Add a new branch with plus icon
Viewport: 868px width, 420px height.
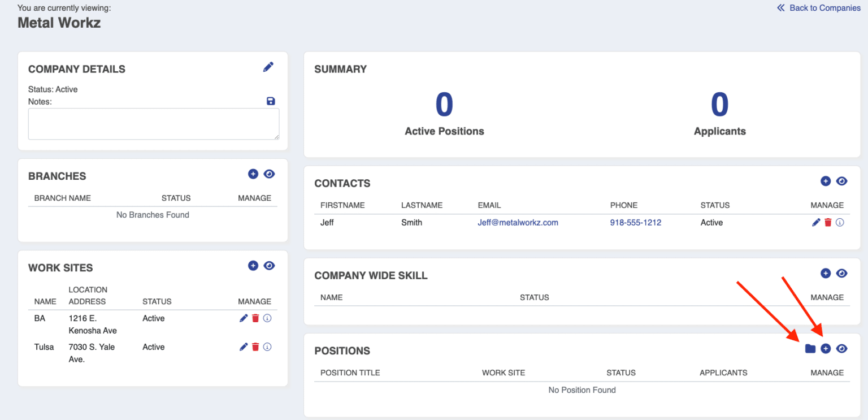253,174
